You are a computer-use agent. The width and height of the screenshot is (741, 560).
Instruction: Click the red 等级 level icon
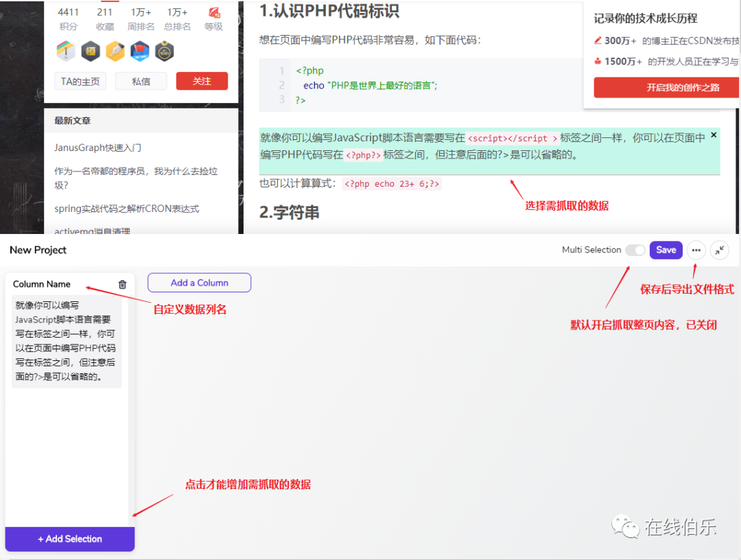click(x=214, y=12)
